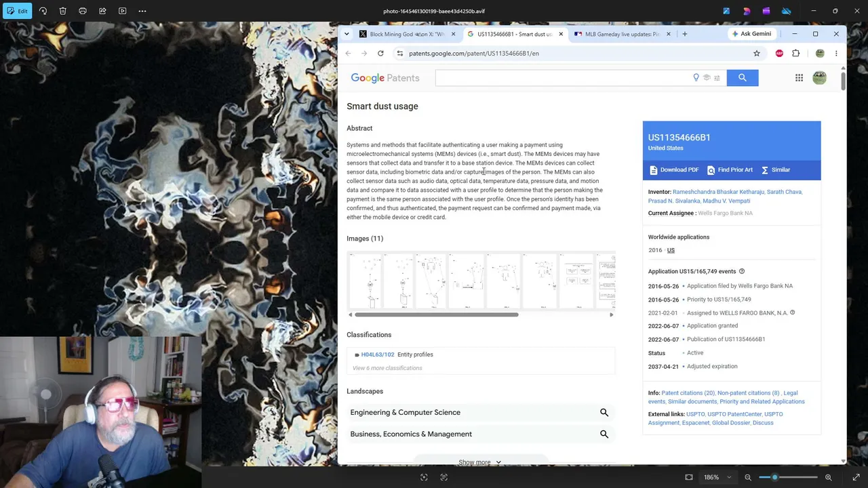Click the blue search magnifier button
Screen dimensions: 868x488
point(743,78)
